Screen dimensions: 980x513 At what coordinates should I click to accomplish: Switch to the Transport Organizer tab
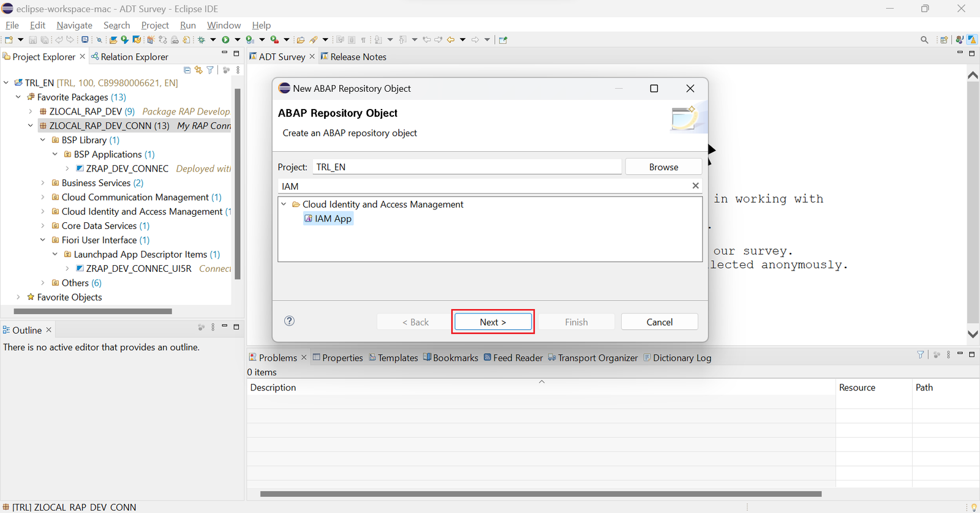[x=593, y=358]
